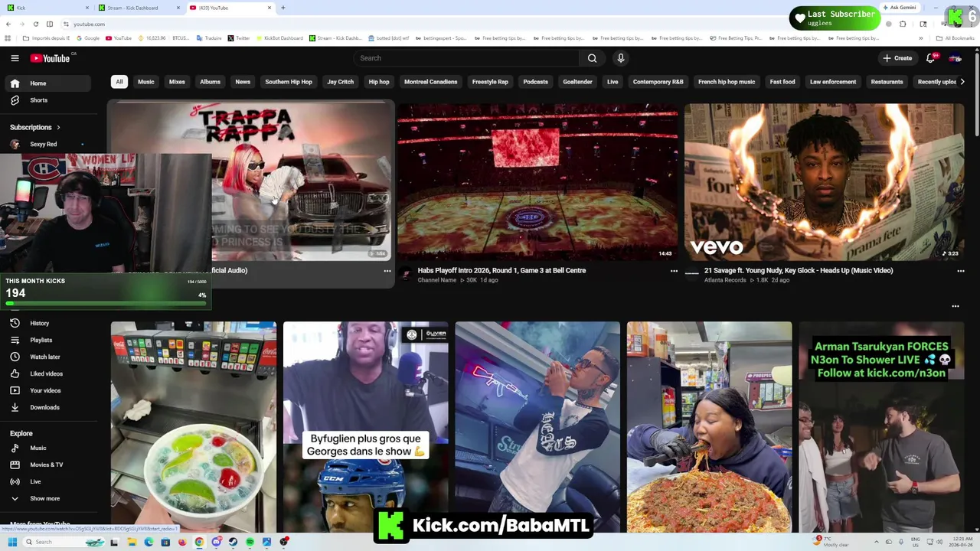Viewport: 980px width, 551px height.
Task: Open options for Habs Playoff Intro video
Action: coord(674,271)
